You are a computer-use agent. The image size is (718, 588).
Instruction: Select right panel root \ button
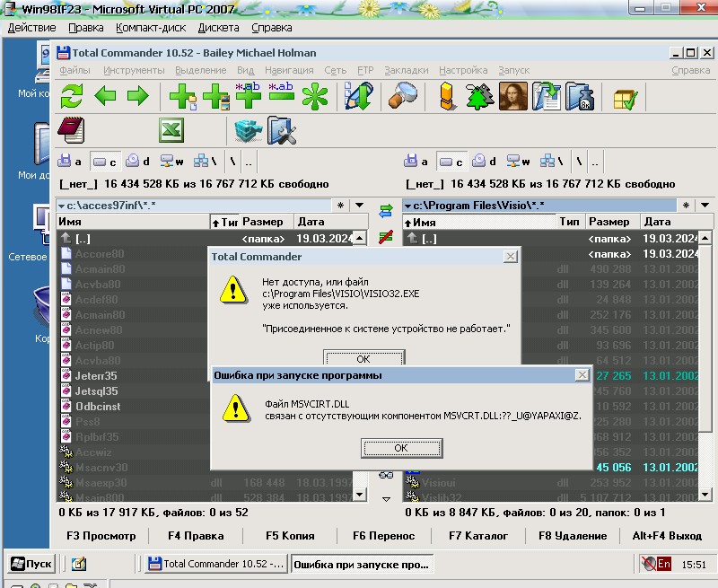tap(579, 162)
